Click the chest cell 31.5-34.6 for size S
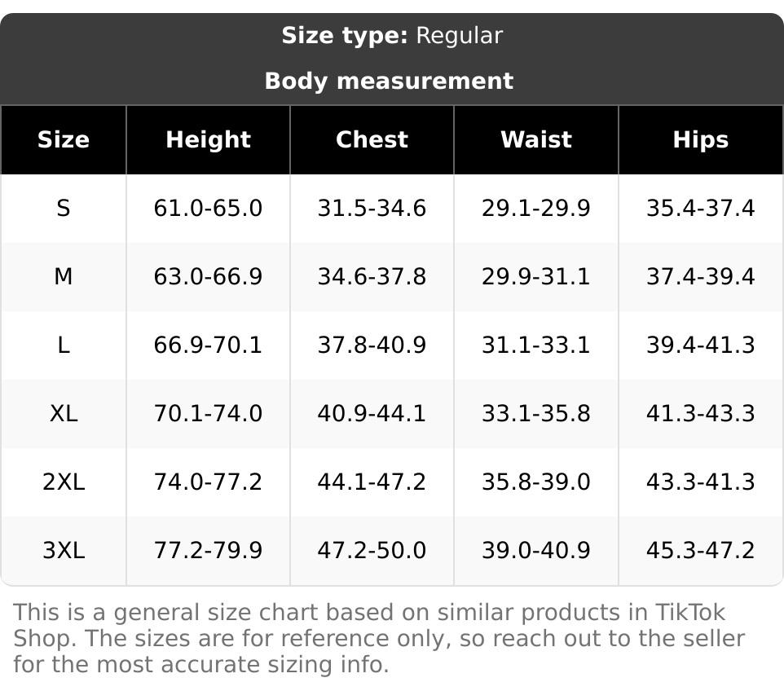 372,209
